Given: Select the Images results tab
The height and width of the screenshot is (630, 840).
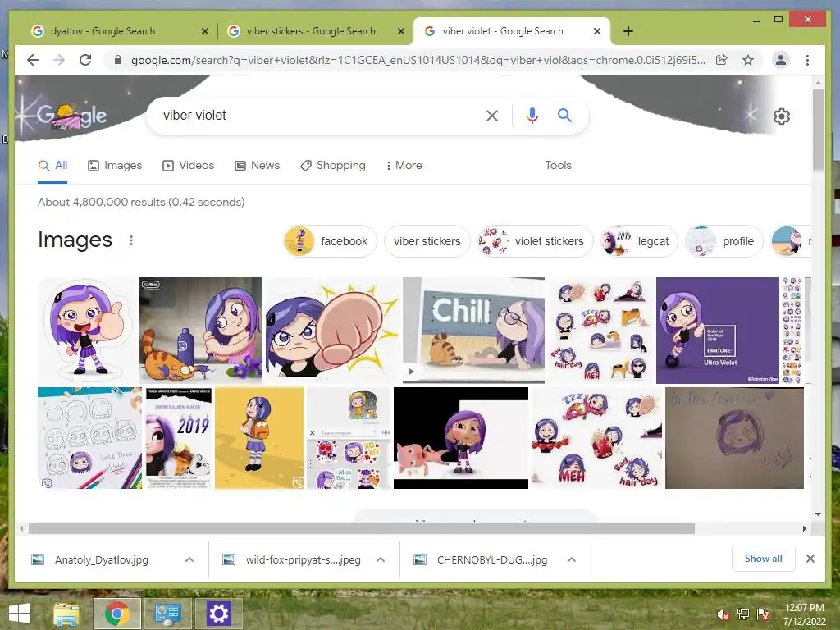Looking at the screenshot, I should [115, 166].
